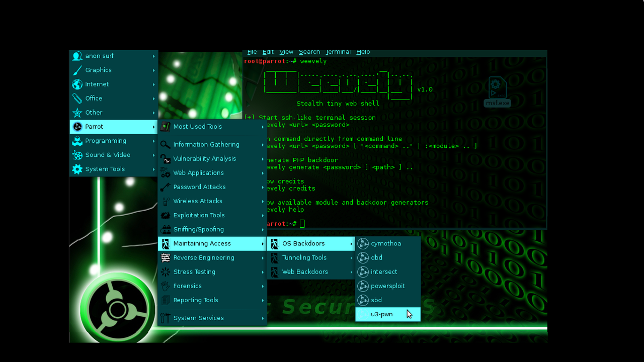
Task: Click the terminal prompt cursor
Action: 302,224
